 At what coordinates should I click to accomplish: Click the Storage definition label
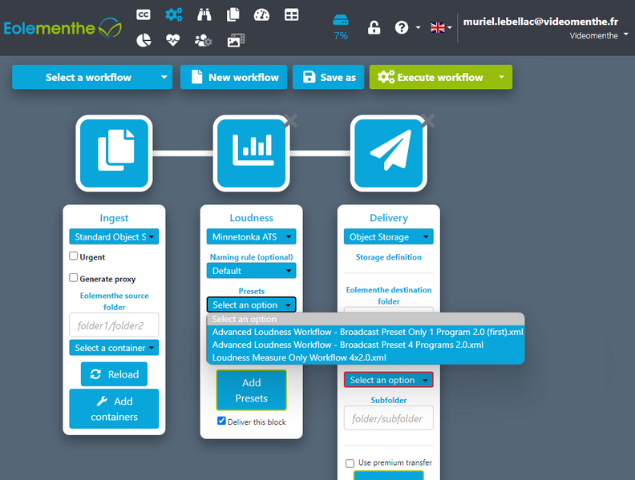(x=389, y=257)
